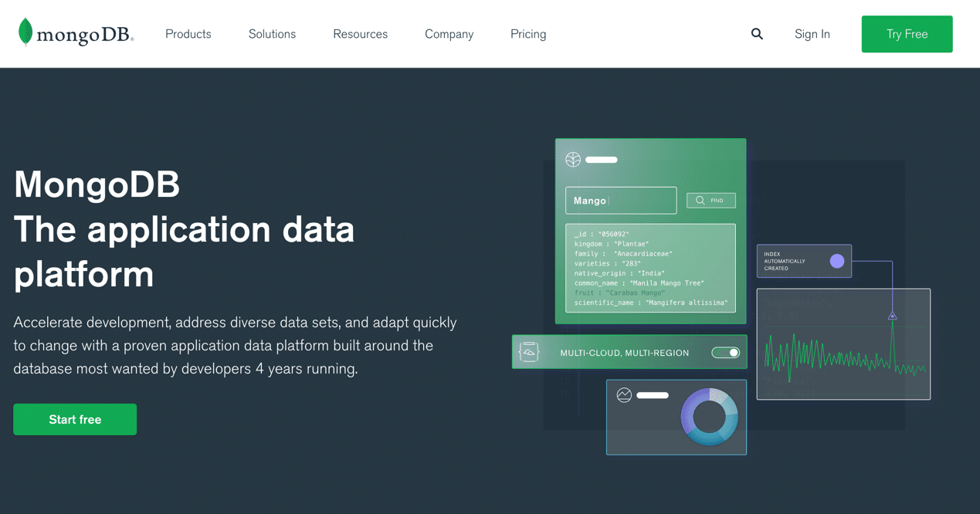Open the Company dropdown
The height and width of the screenshot is (514, 980).
(x=449, y=34)
